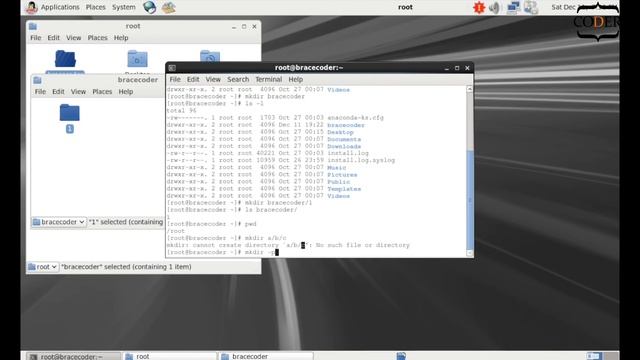640x360 pixels.
Task: Click the blue Templates entry in terminal listing
Action: [344, 189]
